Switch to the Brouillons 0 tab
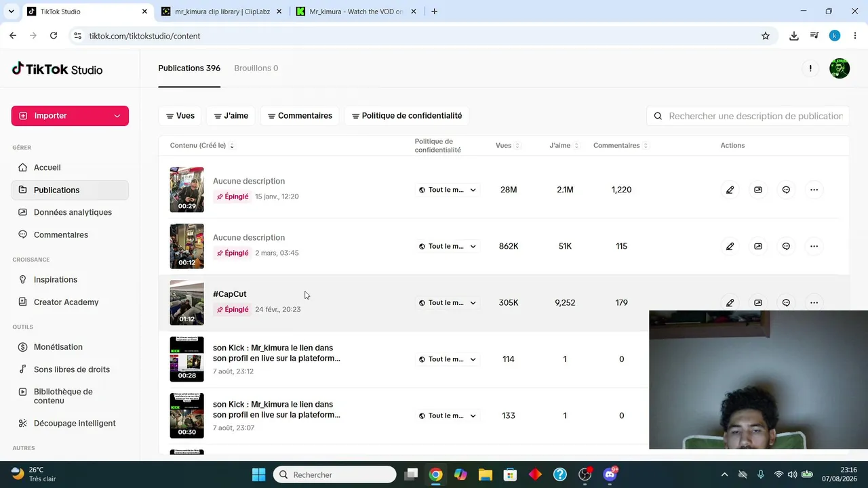Viewport: 868px width, 488px height. coord(256,68)
